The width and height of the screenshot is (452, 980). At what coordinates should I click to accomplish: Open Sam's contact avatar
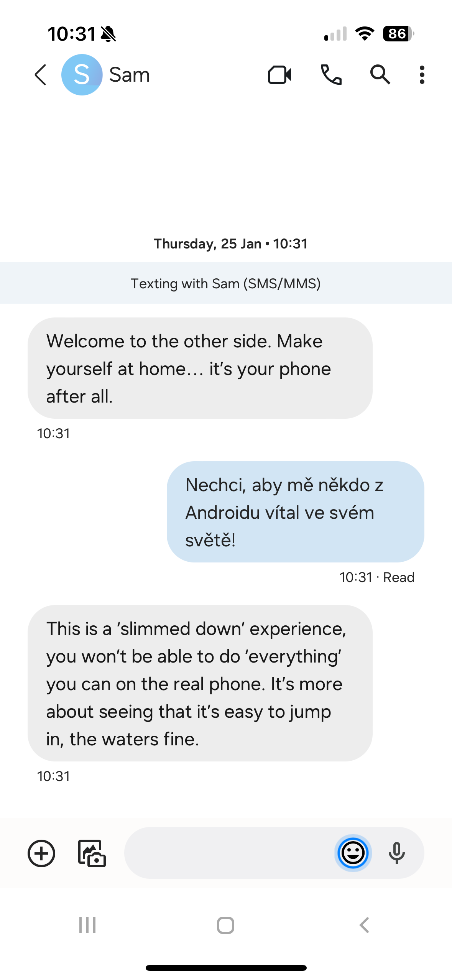tap(82, 75)
